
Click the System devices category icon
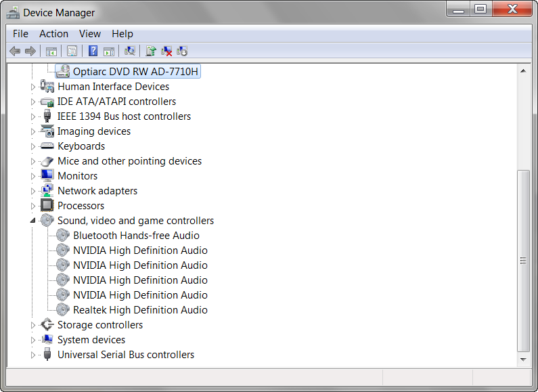47,339
